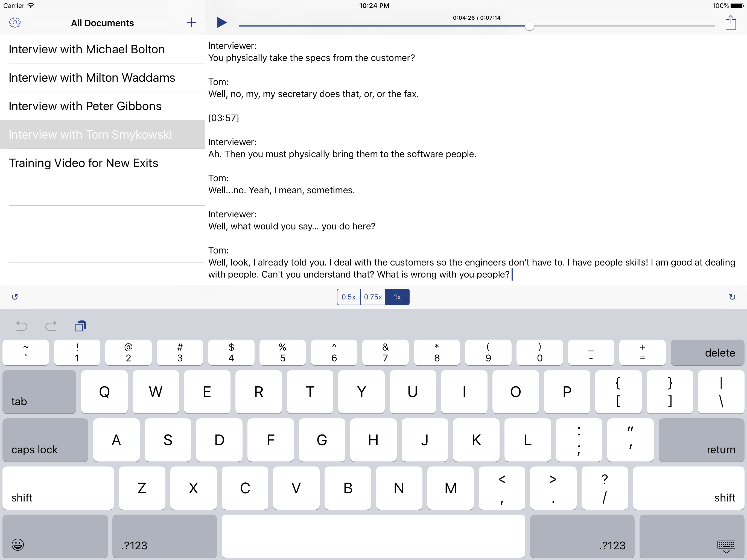The height and width of the screenshot is (560, 747).
Task: Tap the period greater-than key
Action: (553, 488)
